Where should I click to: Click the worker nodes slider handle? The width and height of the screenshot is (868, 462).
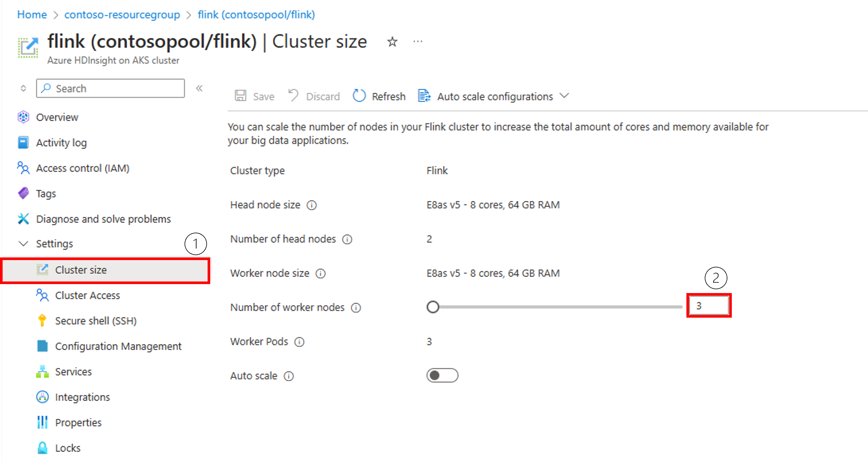click(x=433, y=307)
